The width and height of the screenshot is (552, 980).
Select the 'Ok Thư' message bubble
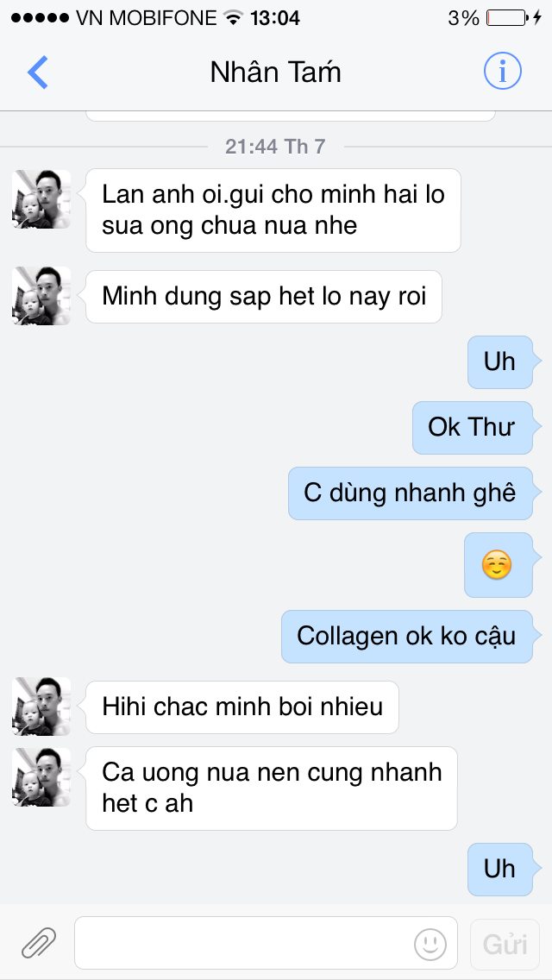[471, 427]
